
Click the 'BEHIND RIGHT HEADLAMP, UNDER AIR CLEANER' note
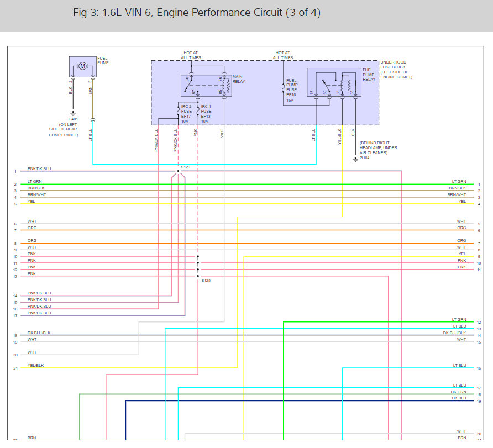click(378, 147)
